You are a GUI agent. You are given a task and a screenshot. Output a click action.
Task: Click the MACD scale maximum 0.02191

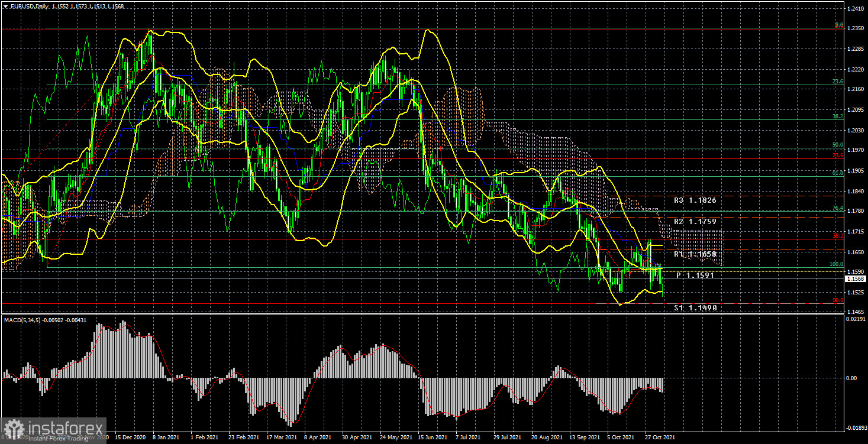pyautogui.click(x=855, y=320)
